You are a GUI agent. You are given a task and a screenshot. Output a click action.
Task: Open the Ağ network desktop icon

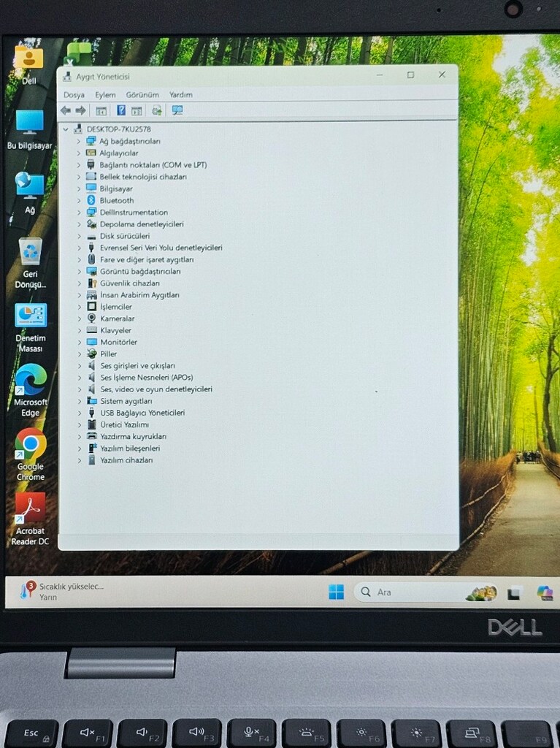(30, 193)
